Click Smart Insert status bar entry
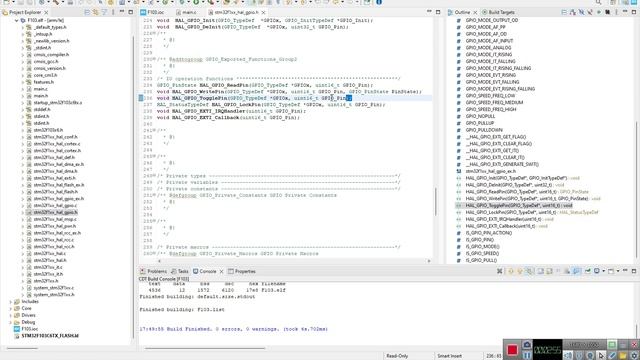Viewport: 640px width, 360px height. [x=450, y=356]
